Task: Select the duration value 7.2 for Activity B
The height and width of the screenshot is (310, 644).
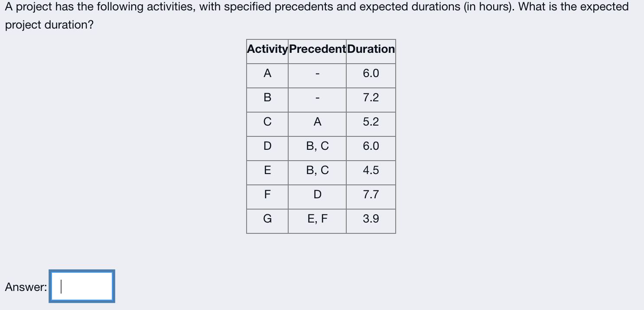Action: click(371, 98)
